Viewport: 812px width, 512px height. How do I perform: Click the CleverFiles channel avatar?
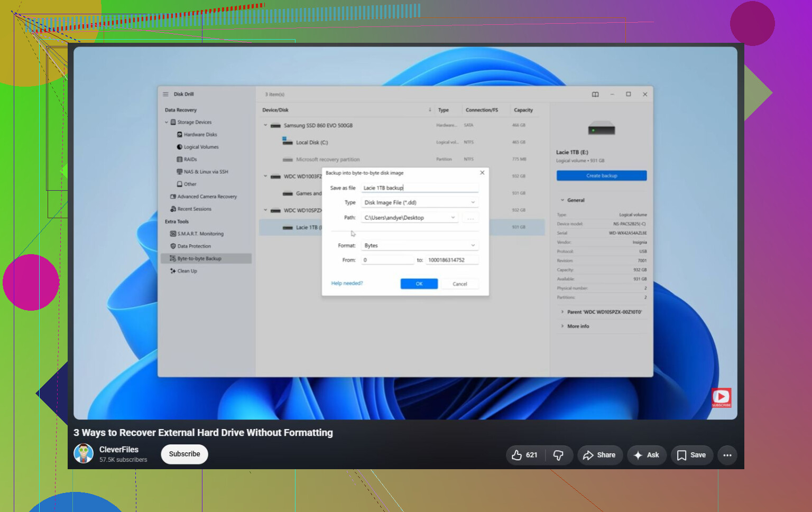click(84, 453)
